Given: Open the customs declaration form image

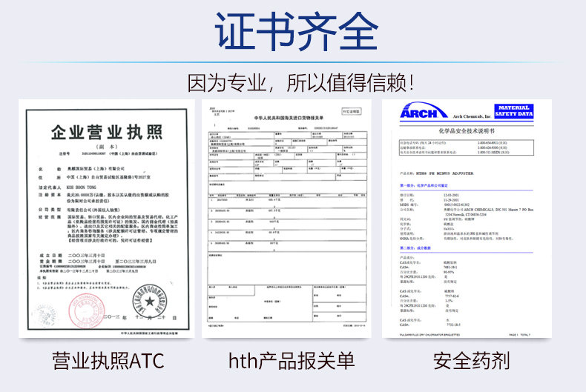Looking at the screenshot, I should [x=286, y=219].
